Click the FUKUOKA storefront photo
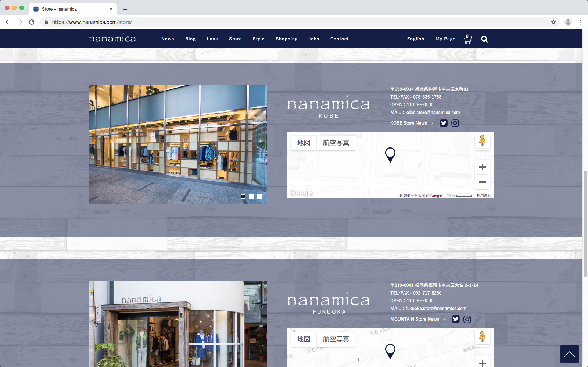 (178, 324)
